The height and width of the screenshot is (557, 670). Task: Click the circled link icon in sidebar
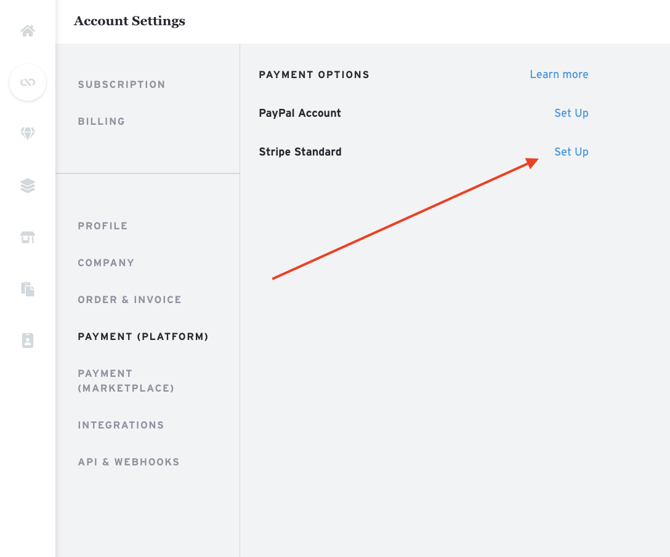(x=28, y=82)
